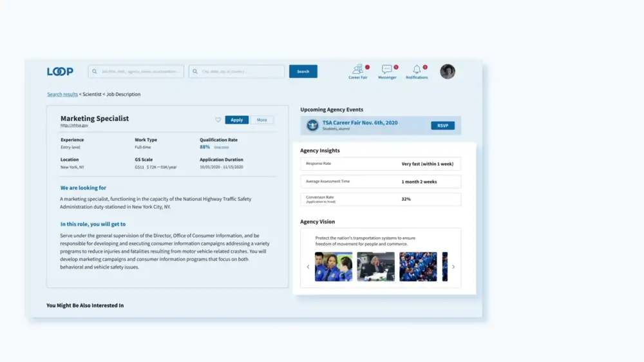Favorite the job with heart icon
Image resolution: width=644 pixels, height=362 pixels.
coord(218,120)
